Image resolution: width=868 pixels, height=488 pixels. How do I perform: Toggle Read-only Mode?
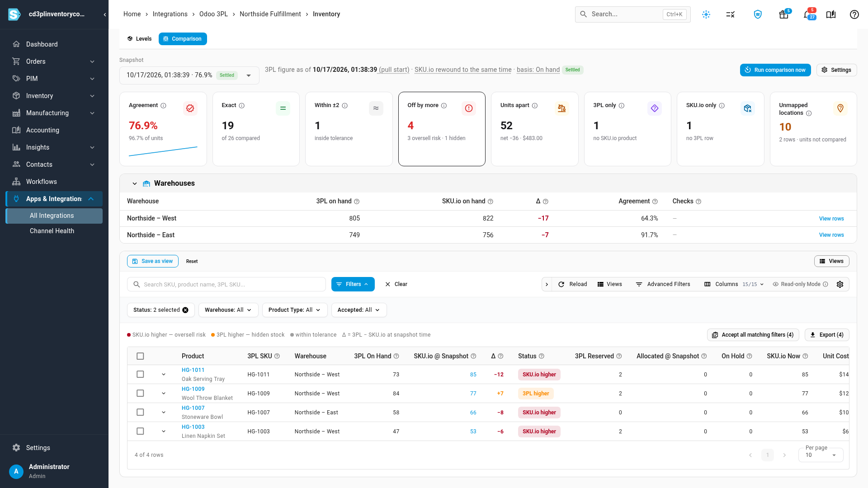pos(800,284)
